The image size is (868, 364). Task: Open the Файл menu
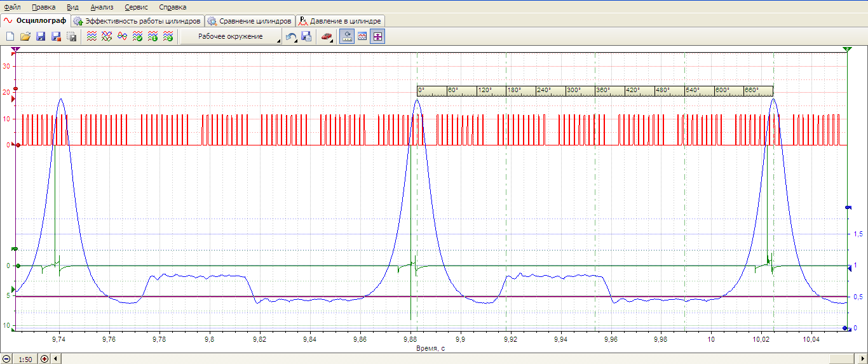click(12, 7)
